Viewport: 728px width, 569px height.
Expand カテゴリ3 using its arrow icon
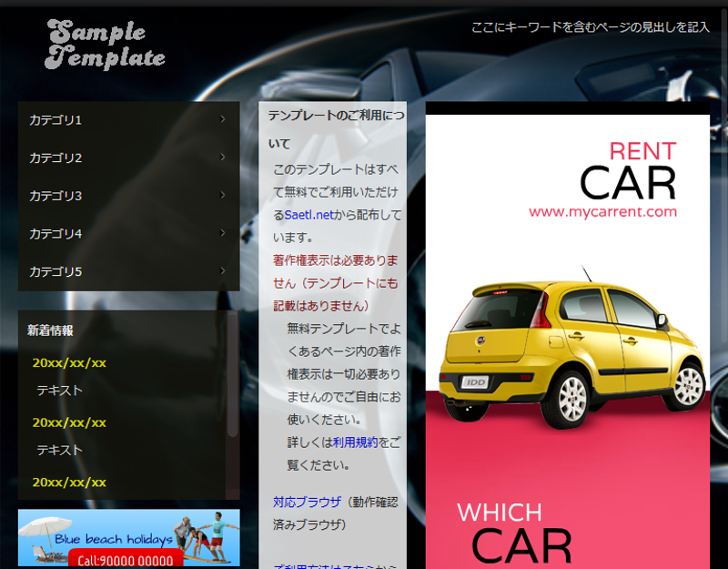pyautogui.click(x=223, y=195)
